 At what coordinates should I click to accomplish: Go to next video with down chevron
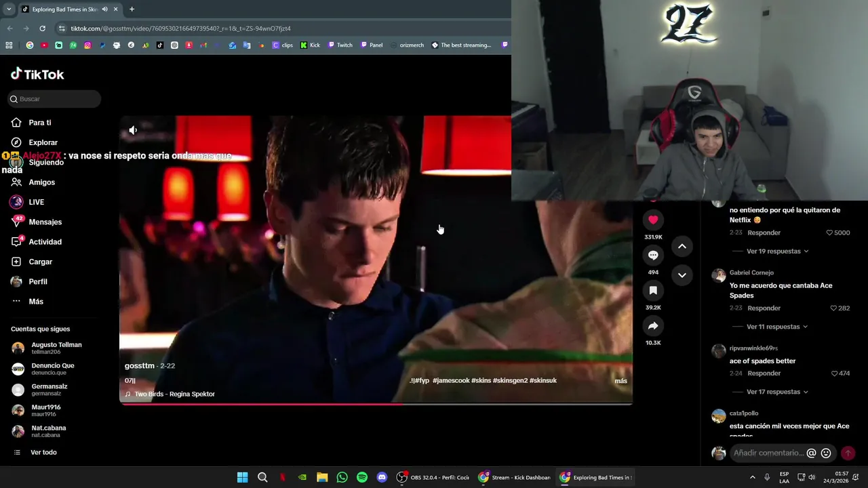682,274
